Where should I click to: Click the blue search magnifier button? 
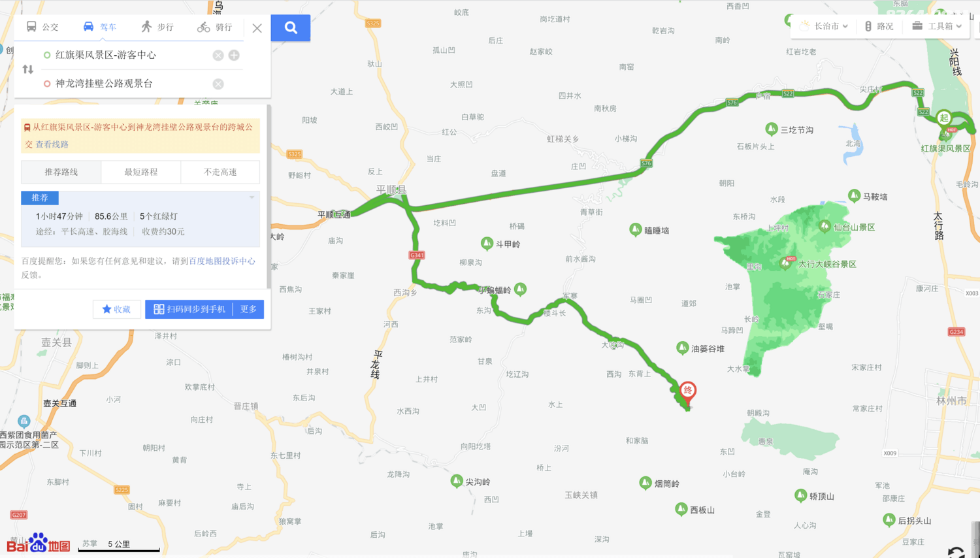click(x=291, y=27)
